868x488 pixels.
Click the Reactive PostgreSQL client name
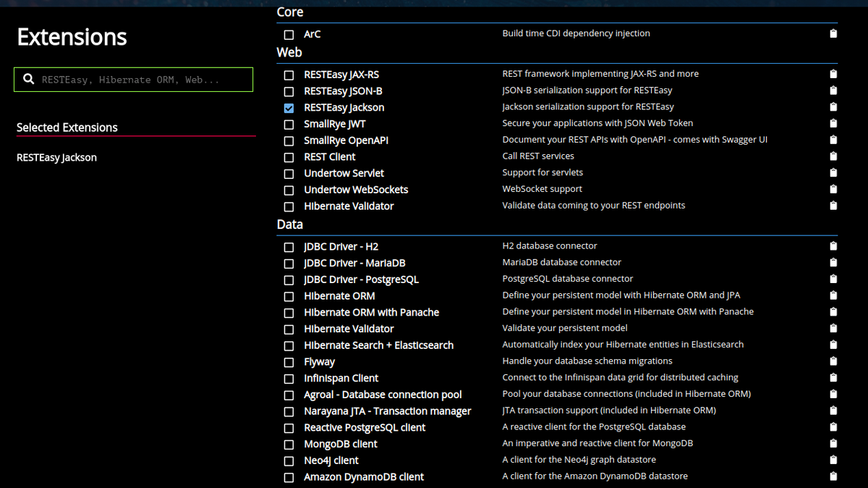pos(365,427)
